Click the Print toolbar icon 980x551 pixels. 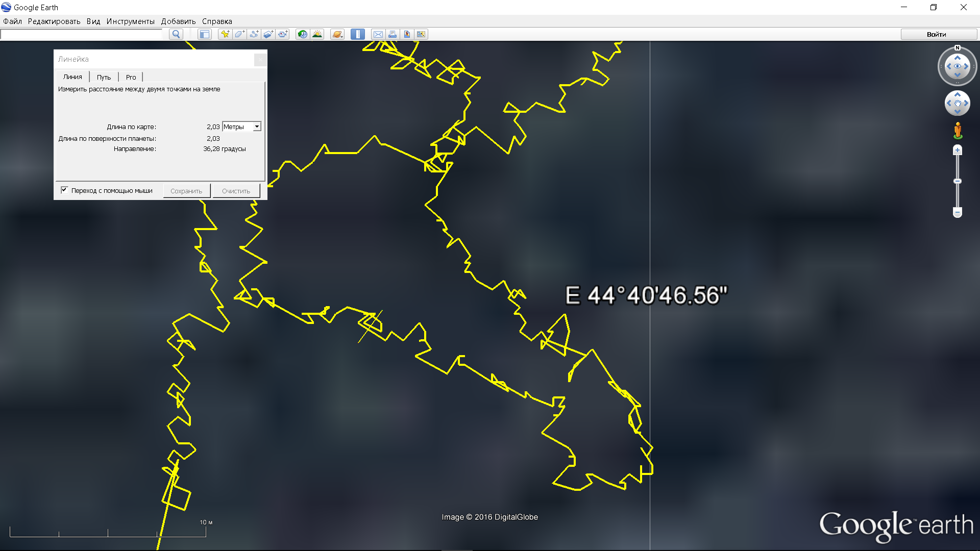[x=393, y=34]
